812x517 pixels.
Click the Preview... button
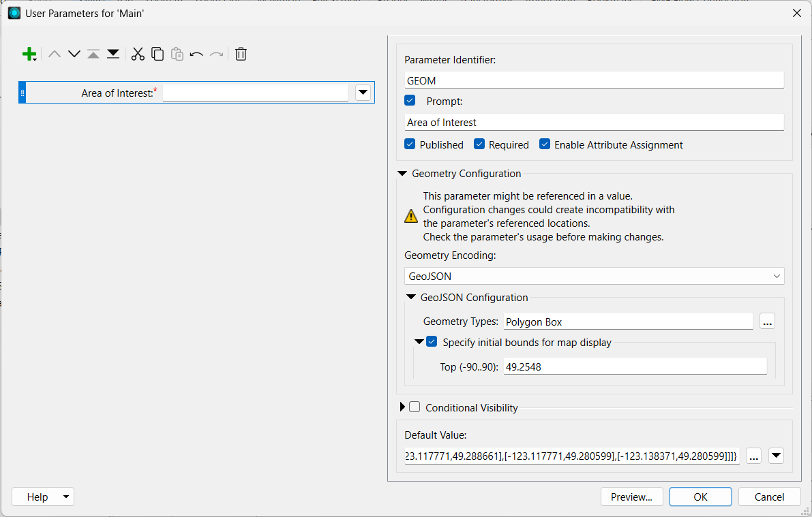(x=631, y=497)
